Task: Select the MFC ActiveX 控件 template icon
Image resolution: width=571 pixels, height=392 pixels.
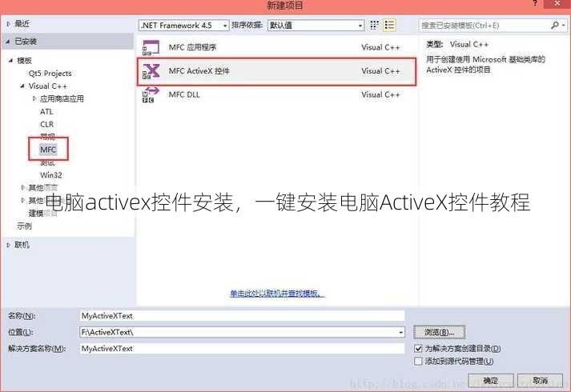Action: [151, 71]
